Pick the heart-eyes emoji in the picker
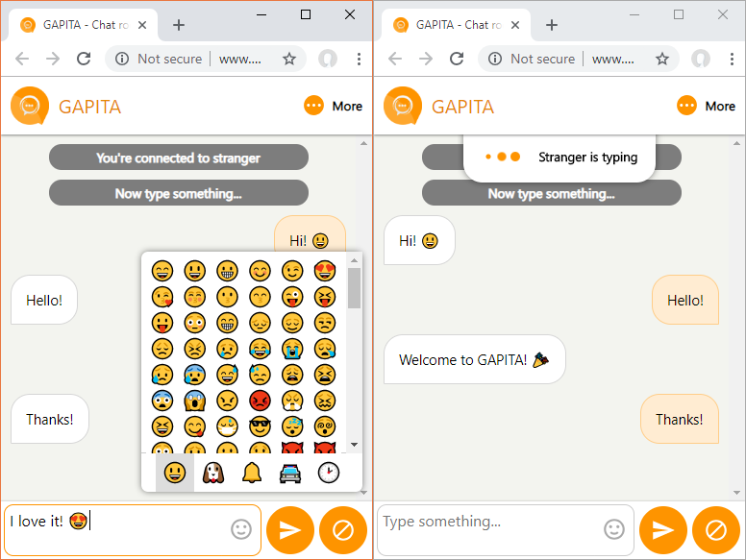Screen dimensions: 746x560 pos(325,271)
